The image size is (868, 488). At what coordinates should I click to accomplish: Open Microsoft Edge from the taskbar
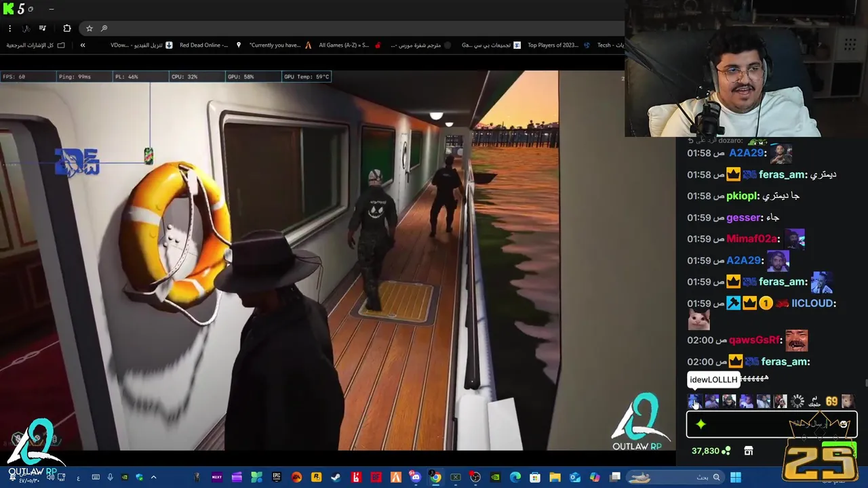point(515,477)
